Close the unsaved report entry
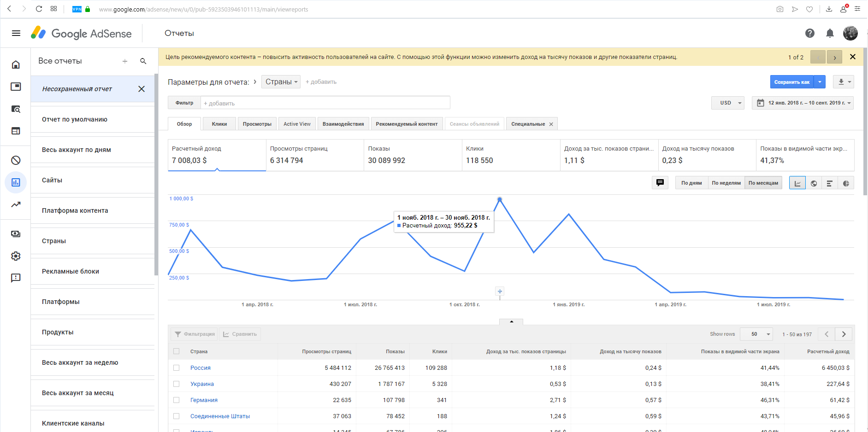Viewport: 868px width, 432px height. point(142,89)
